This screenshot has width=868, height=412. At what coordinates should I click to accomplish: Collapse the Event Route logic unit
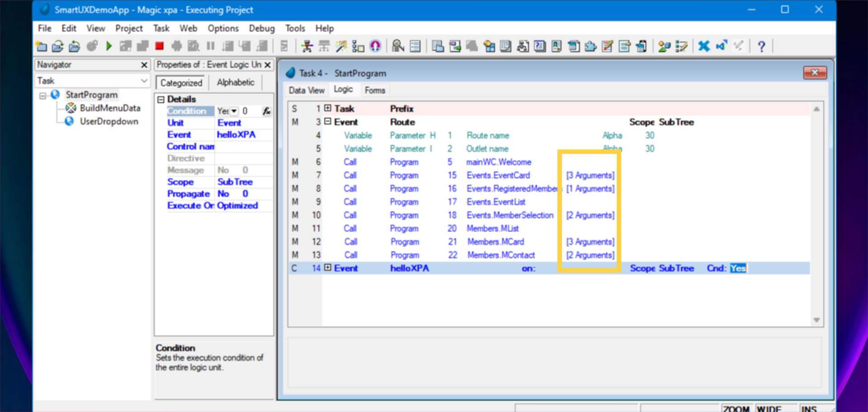click(x=328, y=122)
